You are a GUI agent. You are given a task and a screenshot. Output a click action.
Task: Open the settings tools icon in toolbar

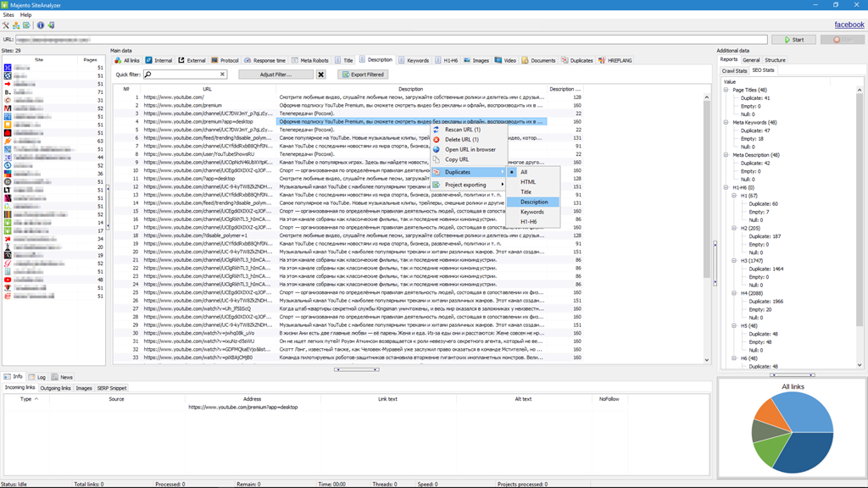click(6, 25)
